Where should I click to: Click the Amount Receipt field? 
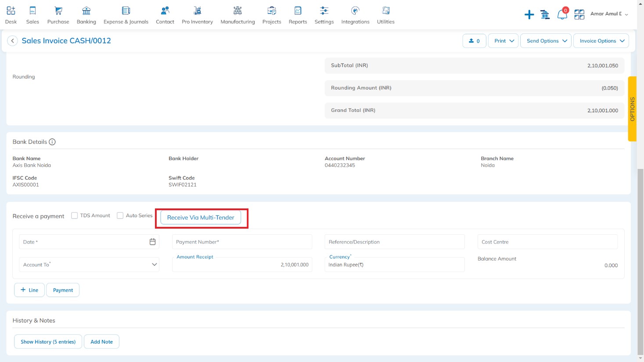(x=242, y=265)
